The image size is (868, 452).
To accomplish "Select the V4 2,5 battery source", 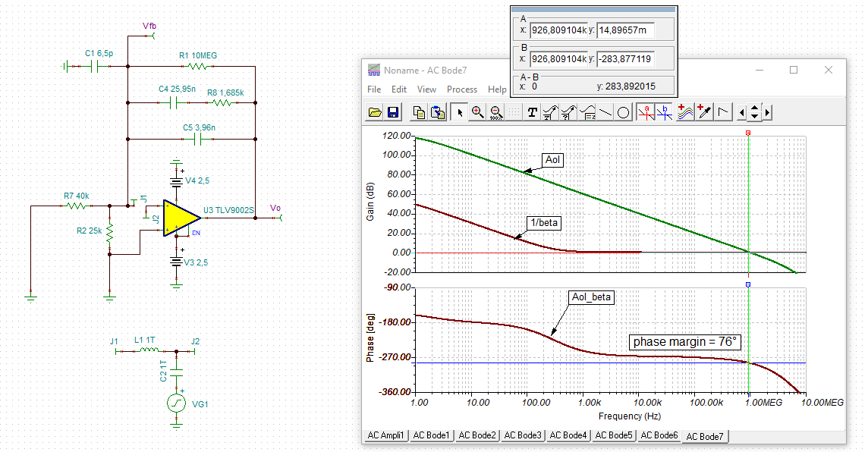I will pyautogui.click(x=177, y=181).
